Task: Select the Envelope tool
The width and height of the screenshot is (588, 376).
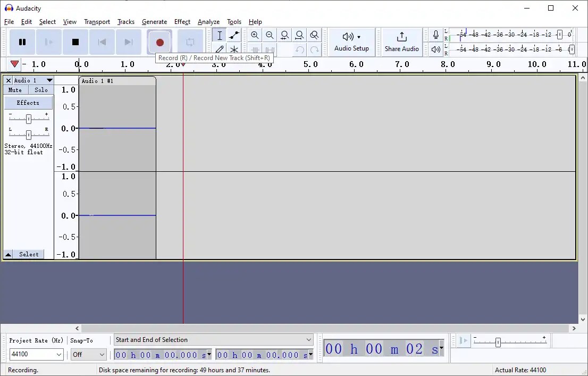Action: 234,35
